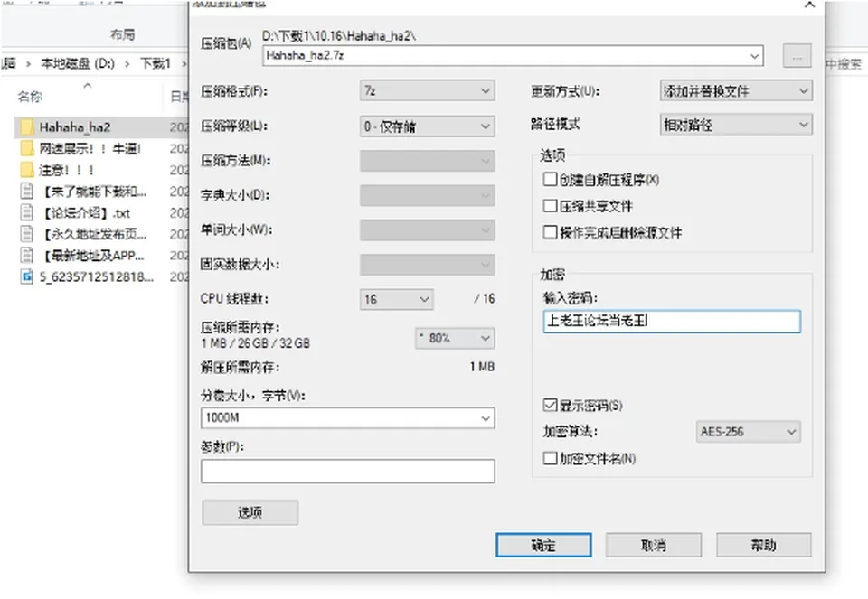Focus the 参数 parameters input field
The width and height of the screenshot is (868, 599).
pyautogui.click(x=347, y=472)
